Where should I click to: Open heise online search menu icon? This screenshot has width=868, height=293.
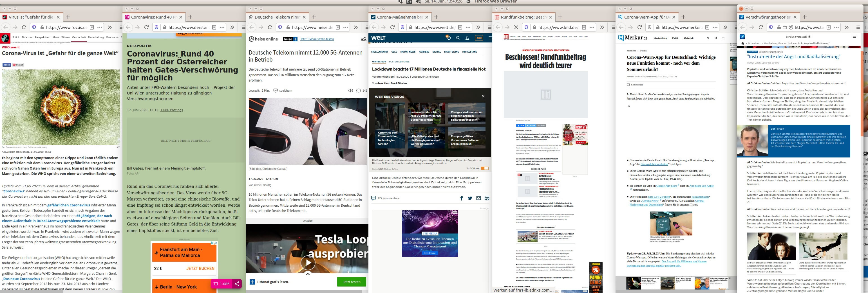[364, 39]
